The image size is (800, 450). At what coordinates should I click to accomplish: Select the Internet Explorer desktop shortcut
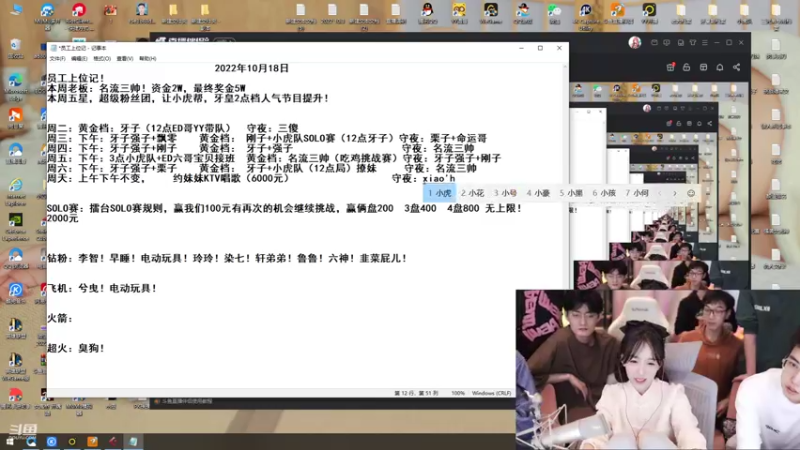(x=15, y=191)
